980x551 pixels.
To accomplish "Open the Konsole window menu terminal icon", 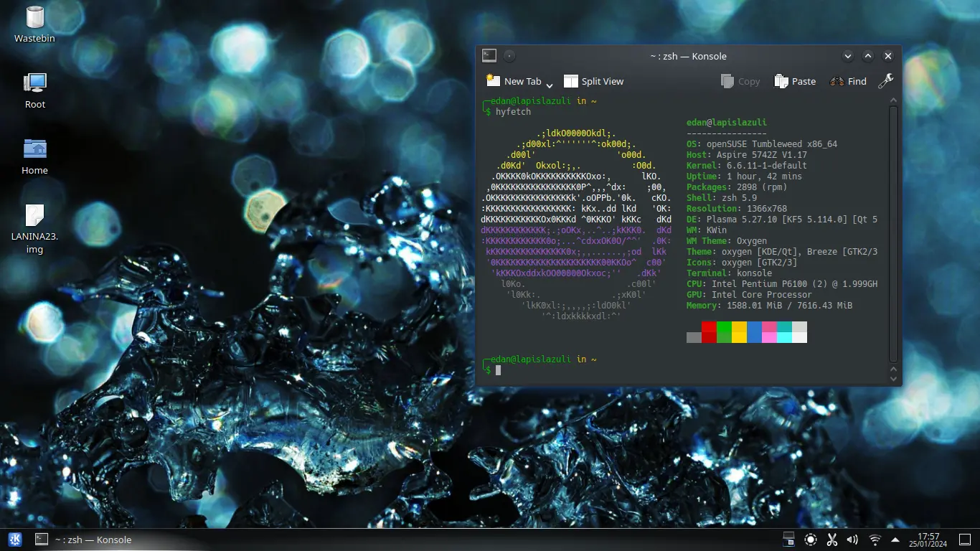I will 489,55.
